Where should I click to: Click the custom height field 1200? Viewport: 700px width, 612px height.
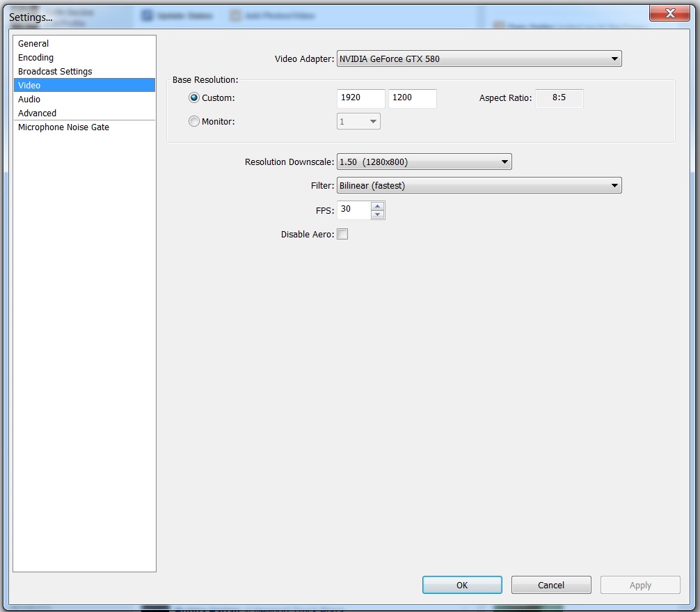(x=412, y=98)
